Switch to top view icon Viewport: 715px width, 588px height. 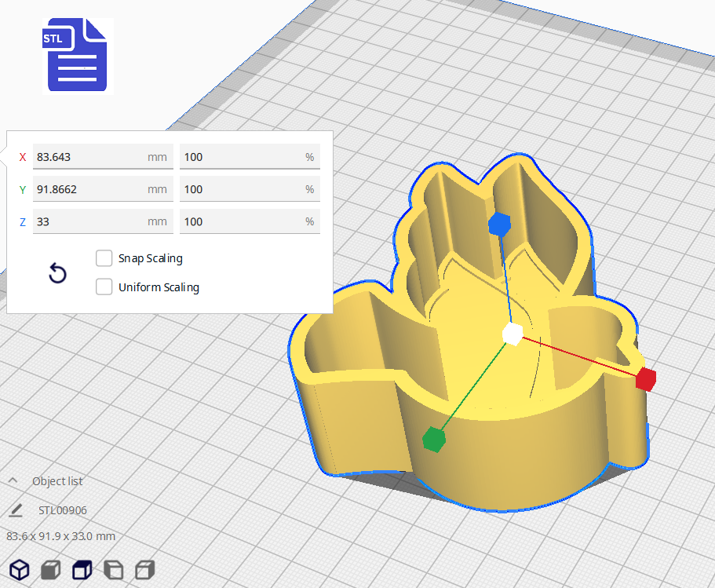click(82, 569)
